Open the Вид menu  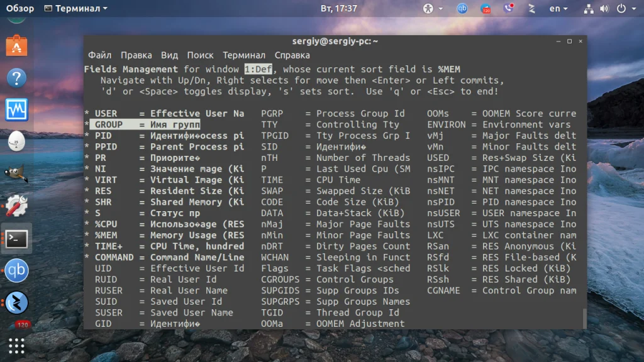[x=169, y=55]
